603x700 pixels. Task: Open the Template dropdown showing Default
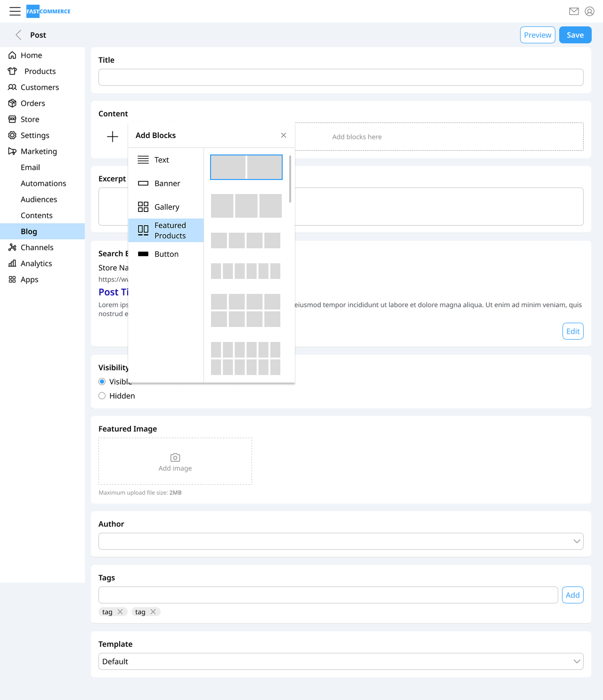[x=341, y=661]
